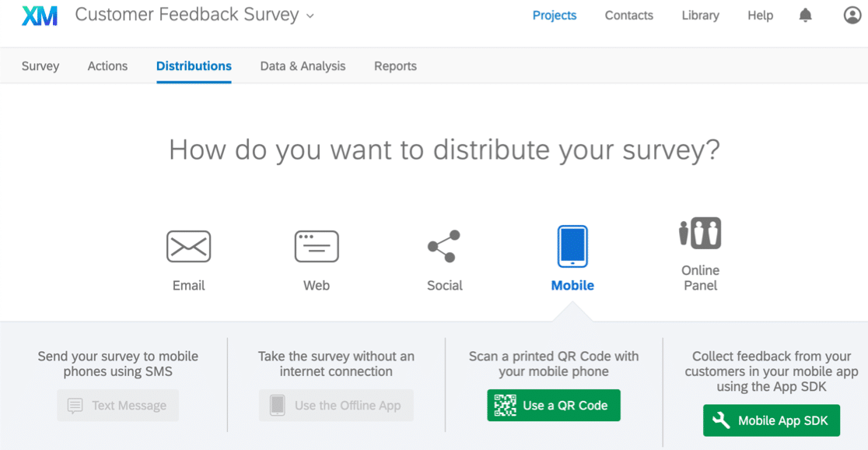
Task: Open the notifications bell
Action: [806, 16]
